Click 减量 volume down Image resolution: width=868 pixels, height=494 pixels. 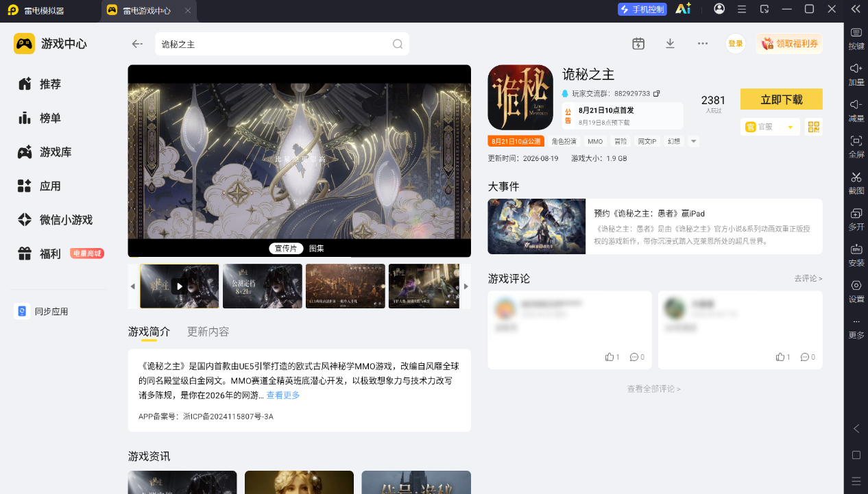tap(856, 111)
